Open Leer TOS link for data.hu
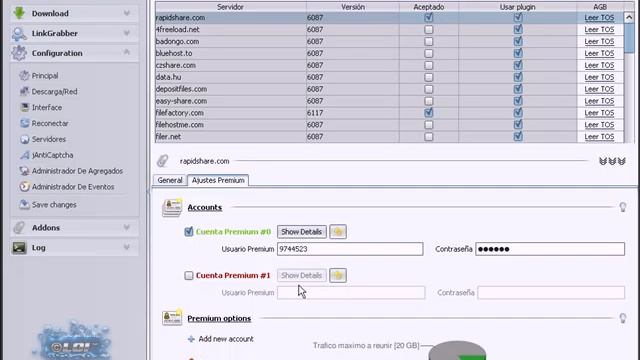This screenshot has width=640, height=360. [x=599, y=77]
